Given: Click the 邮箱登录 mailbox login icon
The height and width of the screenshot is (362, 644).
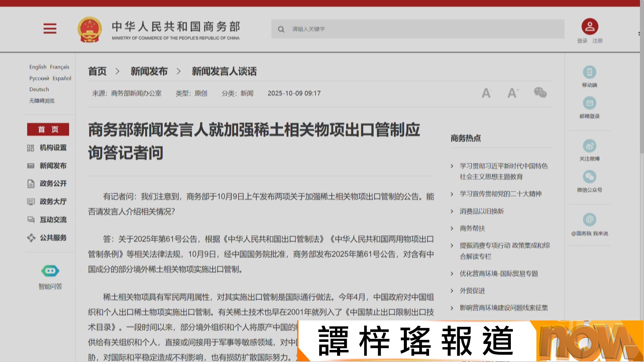Looking at the screenshot, I should click(589, 103).
